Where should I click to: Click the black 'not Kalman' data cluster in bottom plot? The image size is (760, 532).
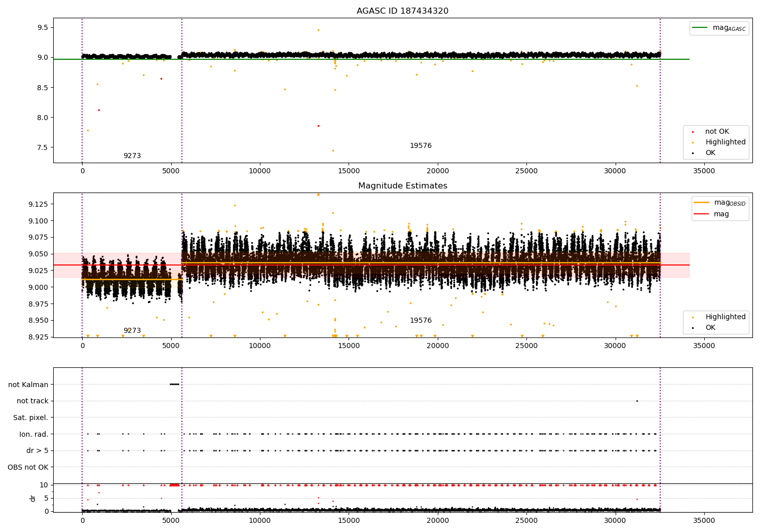coord(174,384)
